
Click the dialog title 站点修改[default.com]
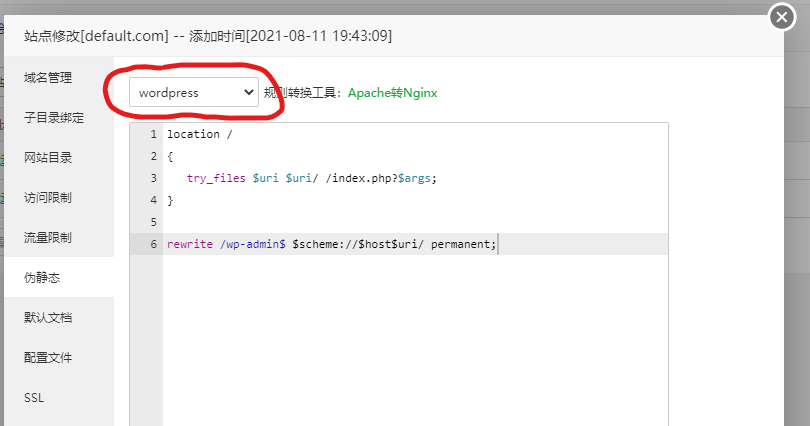coord(96,36)
